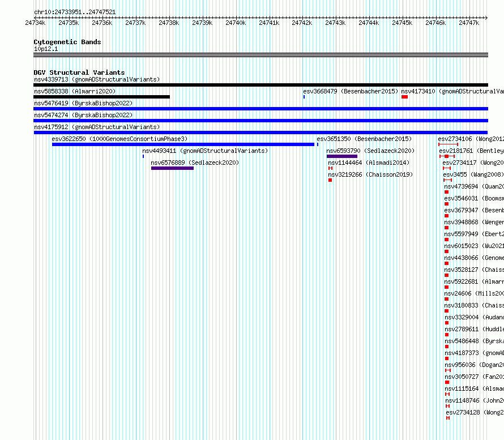The height and width of the screenshot is (440, 504).
Task: Click the nsv3528127 variant label
Action: tap(474, 270)
